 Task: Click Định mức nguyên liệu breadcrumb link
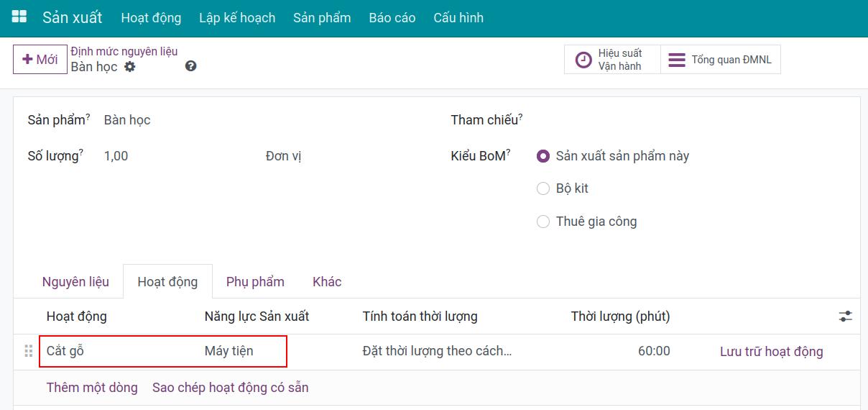[124, 52]
